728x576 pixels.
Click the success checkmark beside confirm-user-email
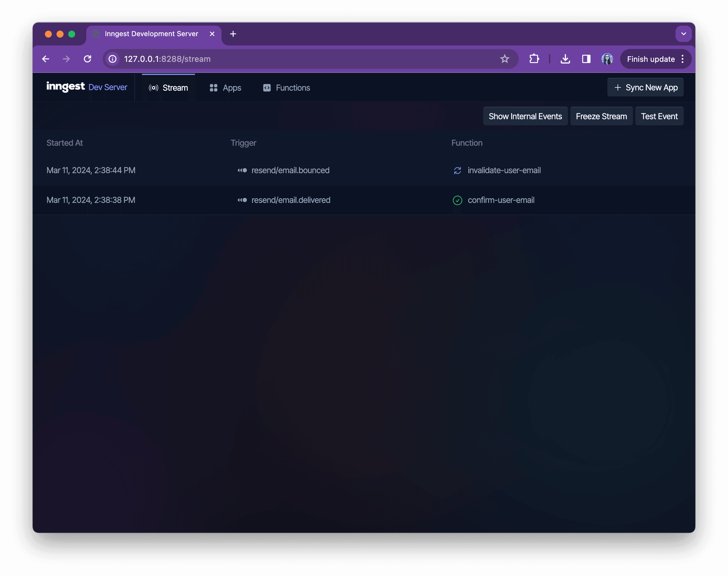pyautogui.click(x=457, y=200)
